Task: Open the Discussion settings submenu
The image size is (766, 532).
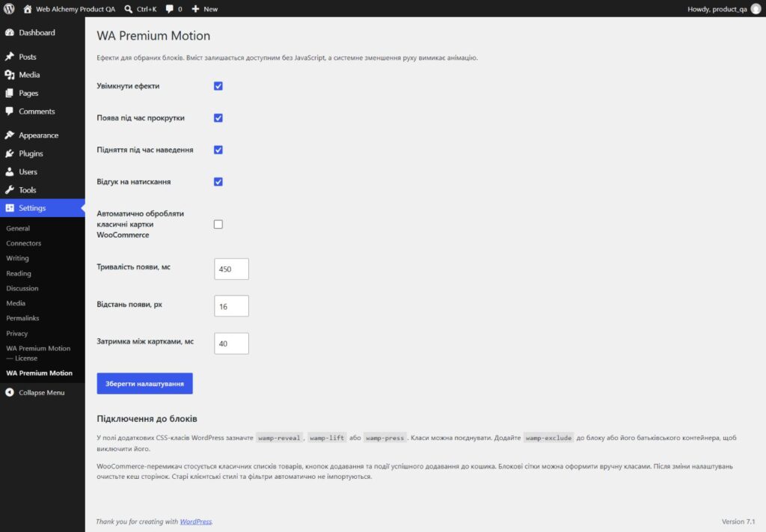Action: 22,288
